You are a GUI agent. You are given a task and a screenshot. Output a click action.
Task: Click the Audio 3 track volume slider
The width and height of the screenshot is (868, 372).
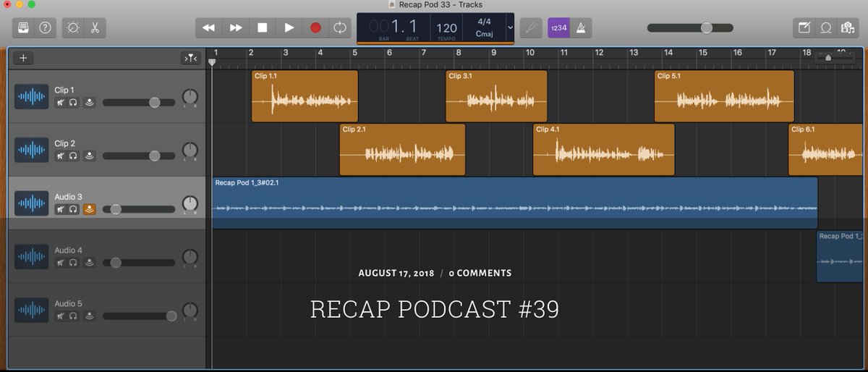(139, 209)
